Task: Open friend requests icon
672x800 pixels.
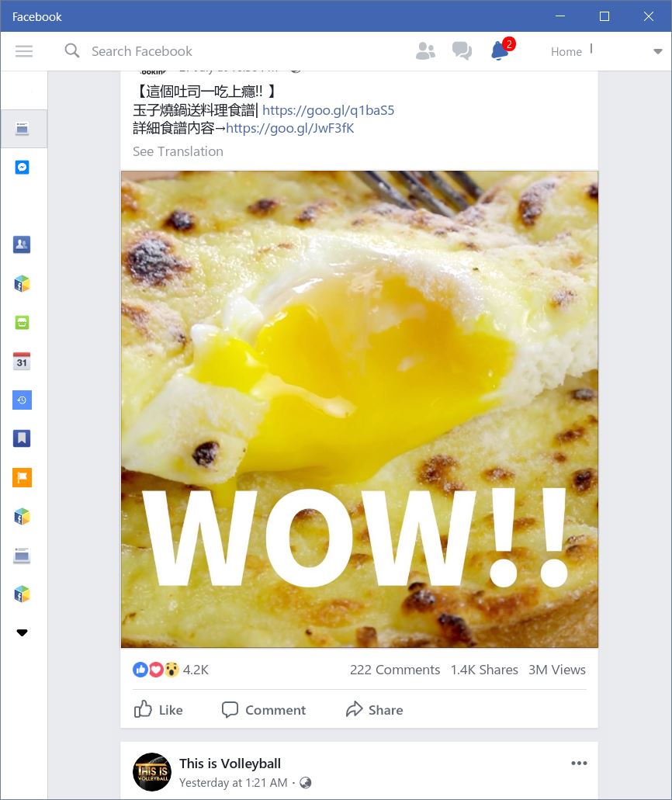Action: click(425, 51)
